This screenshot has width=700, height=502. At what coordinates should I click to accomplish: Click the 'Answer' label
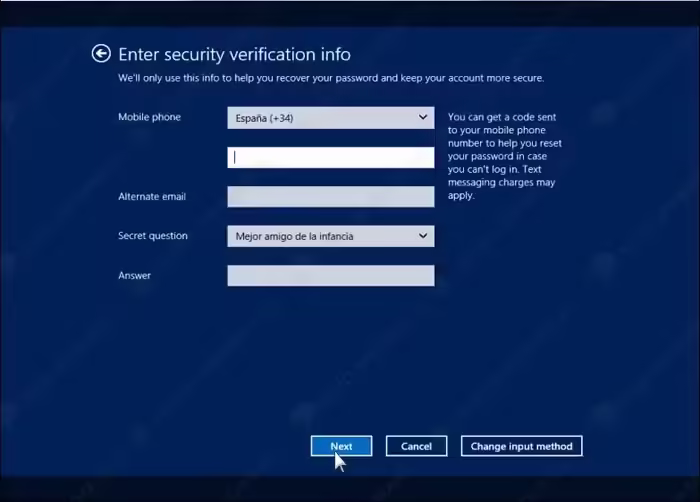click(134, 276)
